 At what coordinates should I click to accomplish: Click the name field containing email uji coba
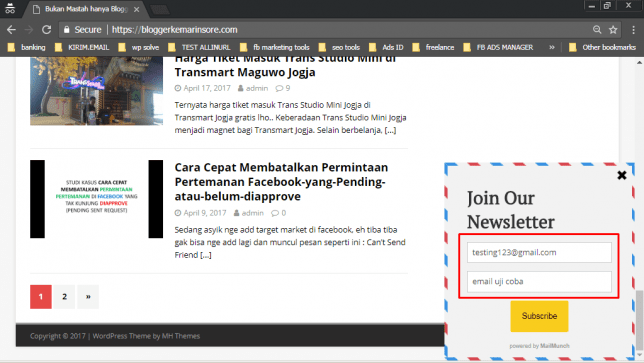click(539, 281)
